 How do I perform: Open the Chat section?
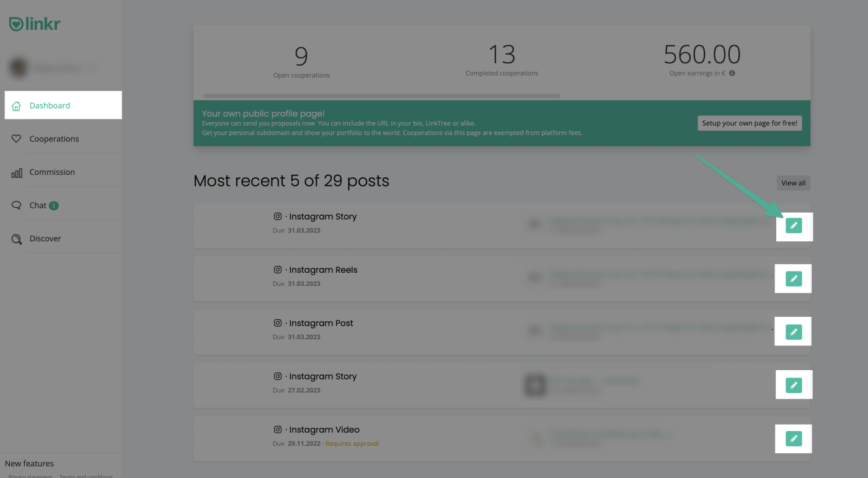(38, 205)
